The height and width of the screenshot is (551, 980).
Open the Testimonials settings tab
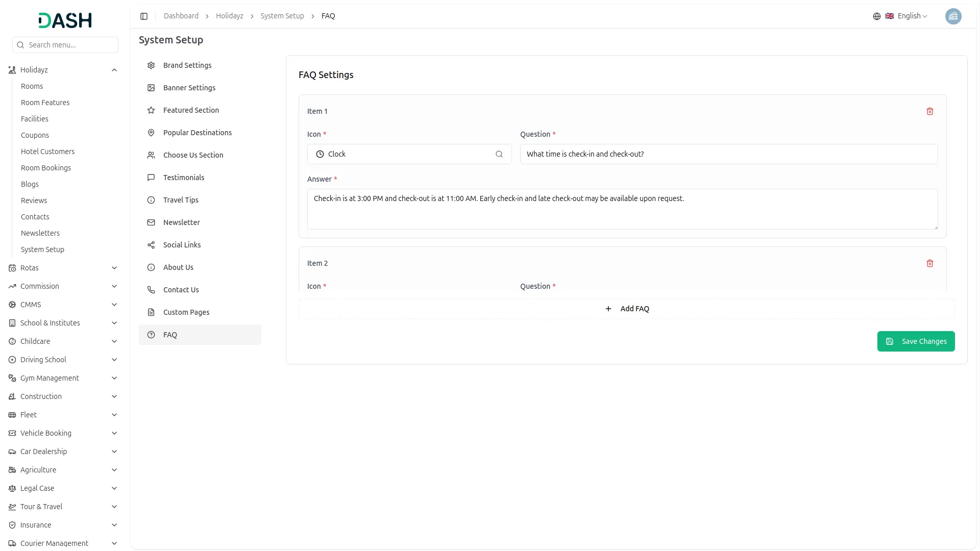coord(183,178)
